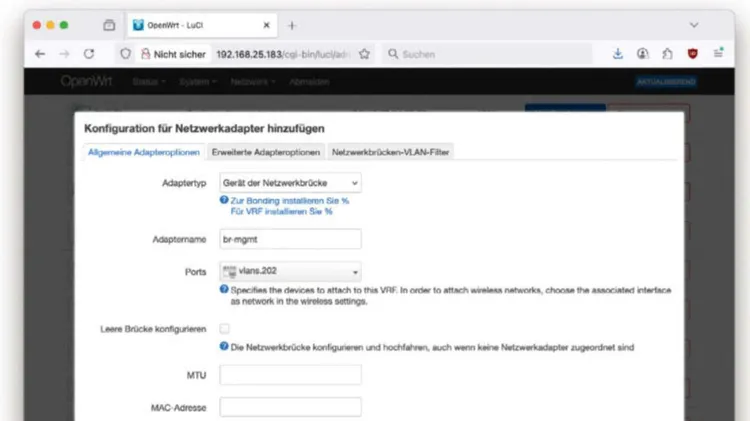750x421 pixels.
Task: Open a new browser tab
Action: (x=292, y=25)
